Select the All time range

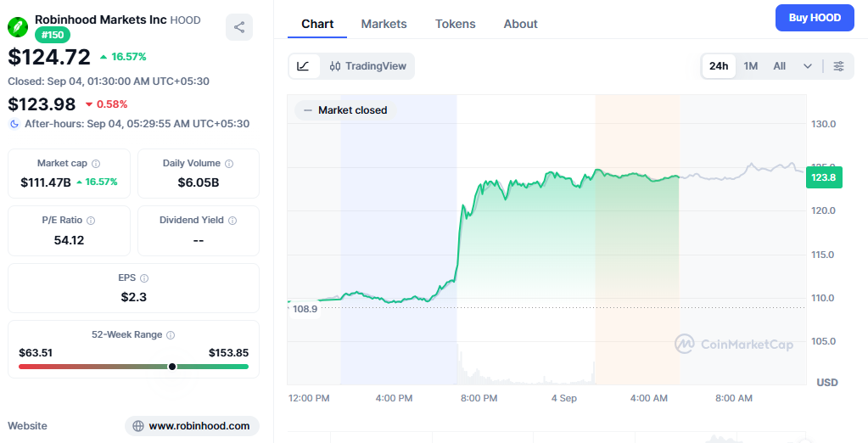[780, 66]
